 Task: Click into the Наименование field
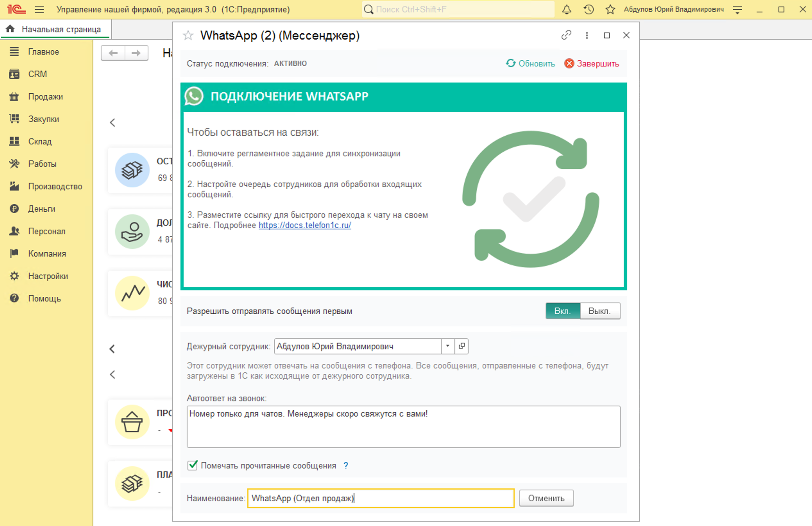381,498
